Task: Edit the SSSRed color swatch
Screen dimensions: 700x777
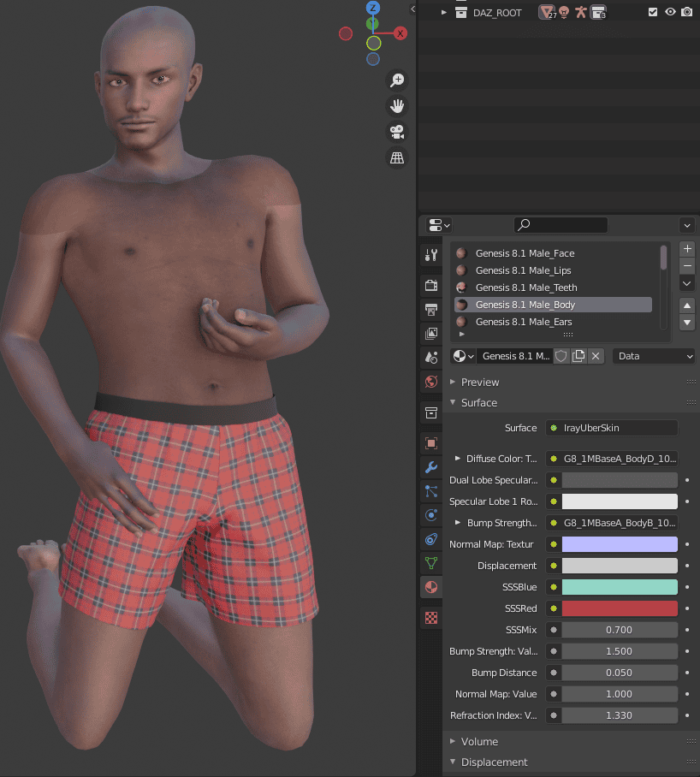Action: click(x=619, y=608)
